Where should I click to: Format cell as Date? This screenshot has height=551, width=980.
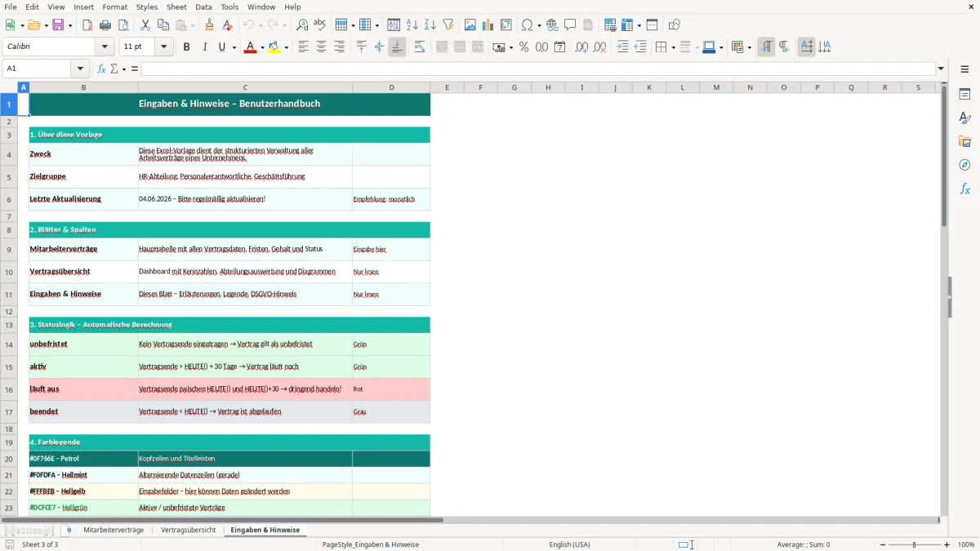click(559, 47)
